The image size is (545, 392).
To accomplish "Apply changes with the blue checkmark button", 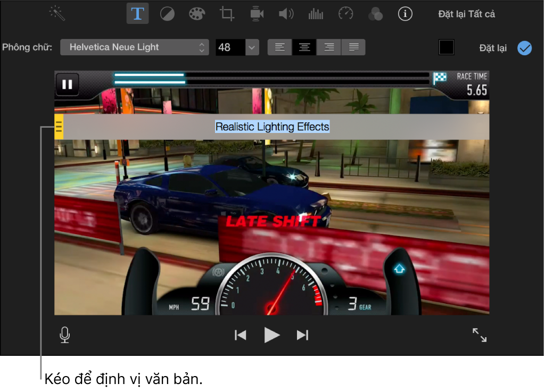I will [x=525, y=48].
